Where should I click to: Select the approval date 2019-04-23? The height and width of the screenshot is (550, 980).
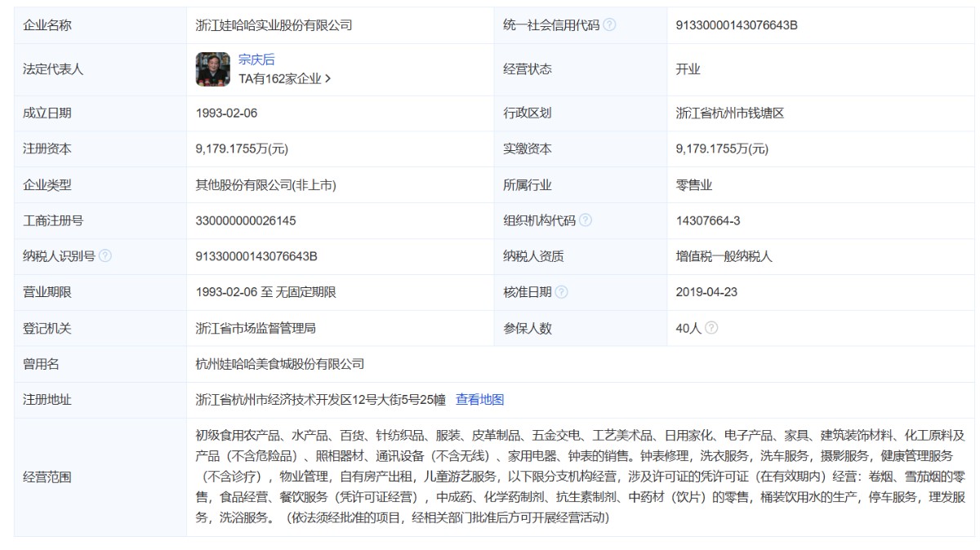707,292
